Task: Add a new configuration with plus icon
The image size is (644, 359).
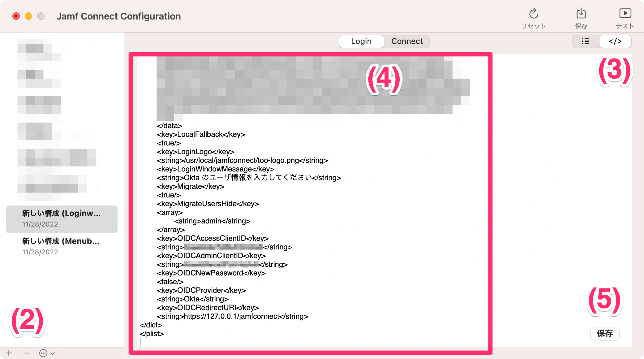Action: click(9, 353)
